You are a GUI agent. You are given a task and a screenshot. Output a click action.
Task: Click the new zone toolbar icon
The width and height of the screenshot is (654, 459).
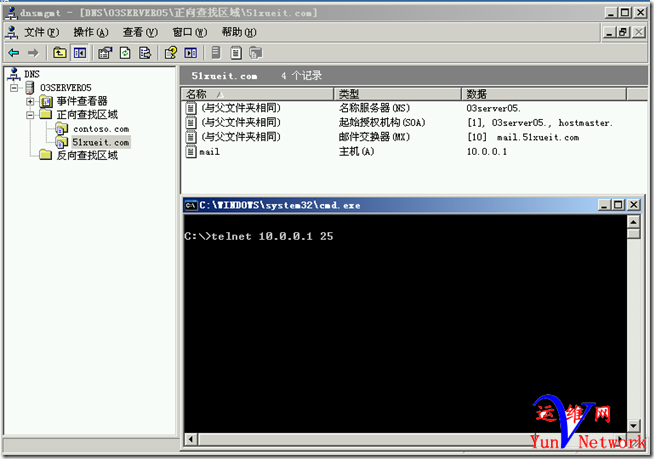click(255, 53)
